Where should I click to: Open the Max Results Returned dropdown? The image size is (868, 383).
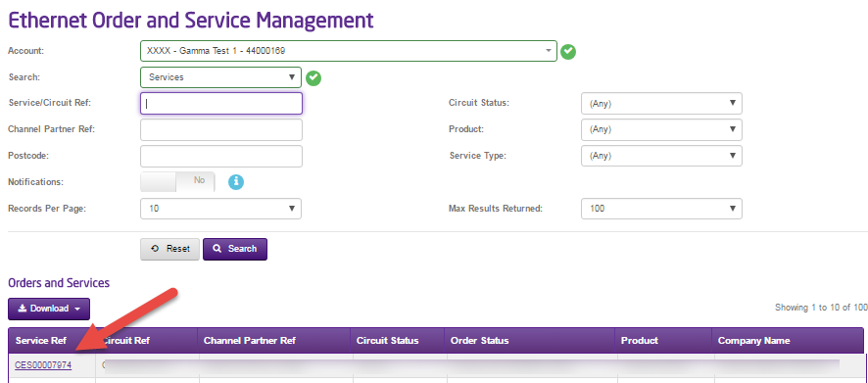[661, 209]
